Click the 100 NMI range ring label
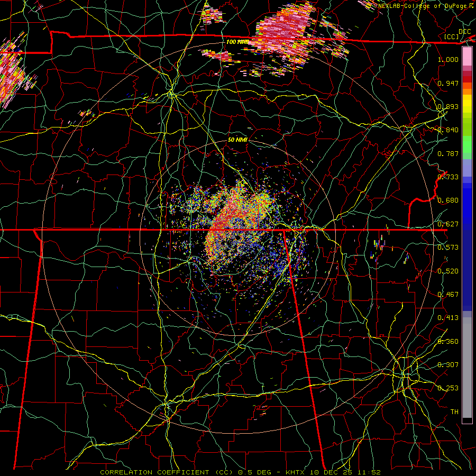476x476 pixels. (237, 42)
